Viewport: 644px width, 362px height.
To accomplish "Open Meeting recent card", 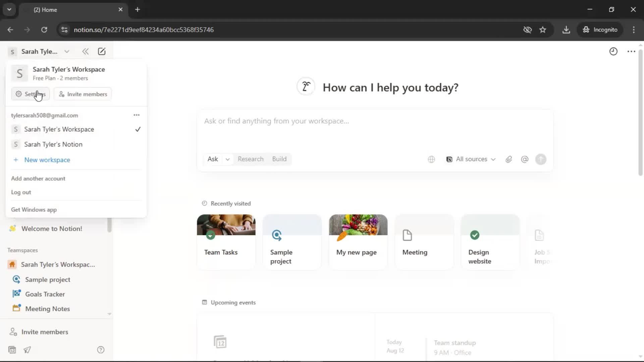I will 424,242.
